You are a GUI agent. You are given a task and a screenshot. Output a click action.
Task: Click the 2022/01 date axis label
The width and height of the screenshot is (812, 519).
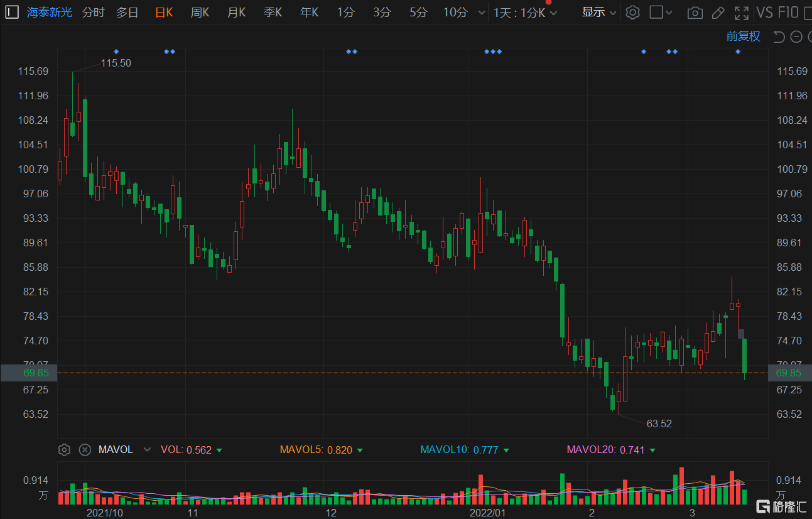(x=487, y=513)
